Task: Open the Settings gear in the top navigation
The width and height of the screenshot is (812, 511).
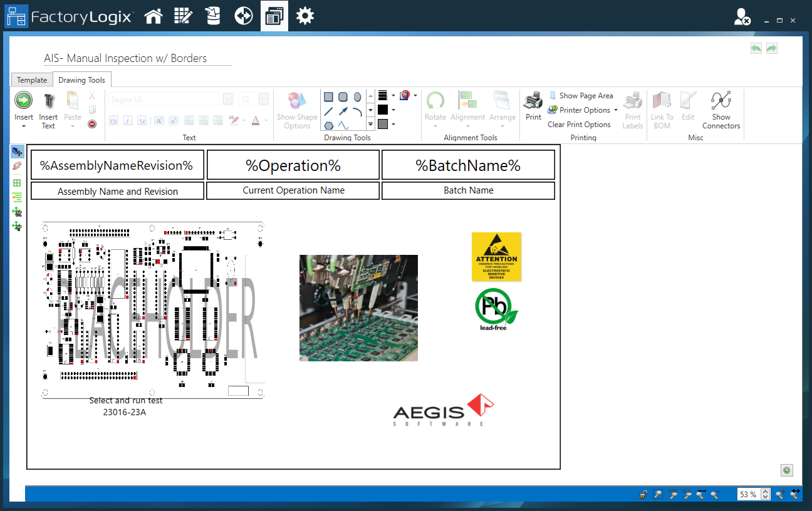Action: pos(305,16)
